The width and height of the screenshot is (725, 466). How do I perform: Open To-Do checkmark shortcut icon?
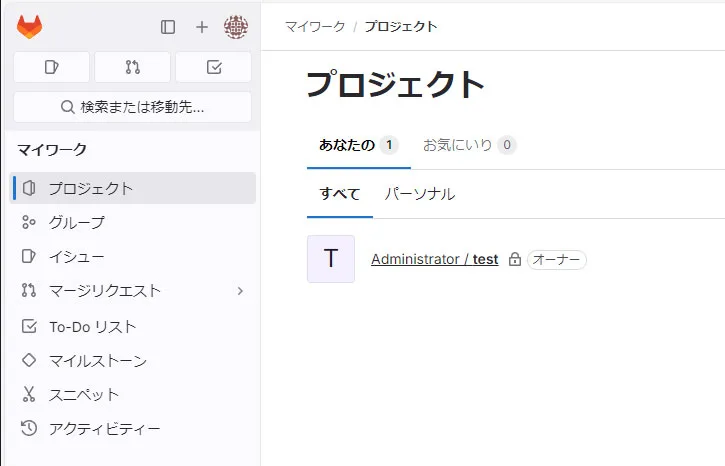click(x=214, y=67)
